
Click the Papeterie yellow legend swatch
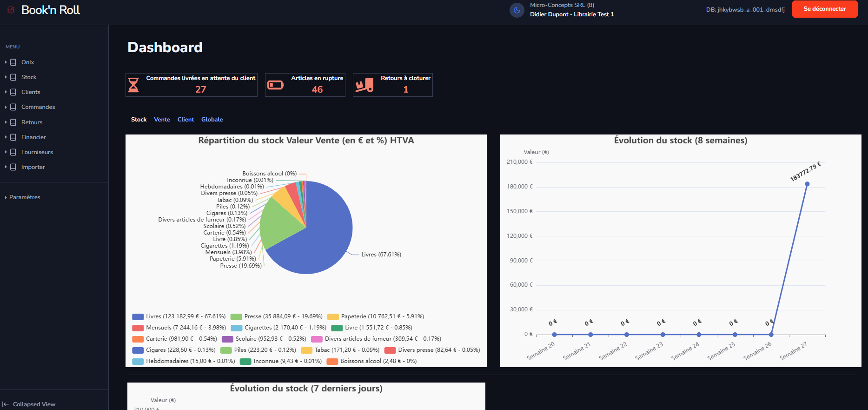coord(333,316)
